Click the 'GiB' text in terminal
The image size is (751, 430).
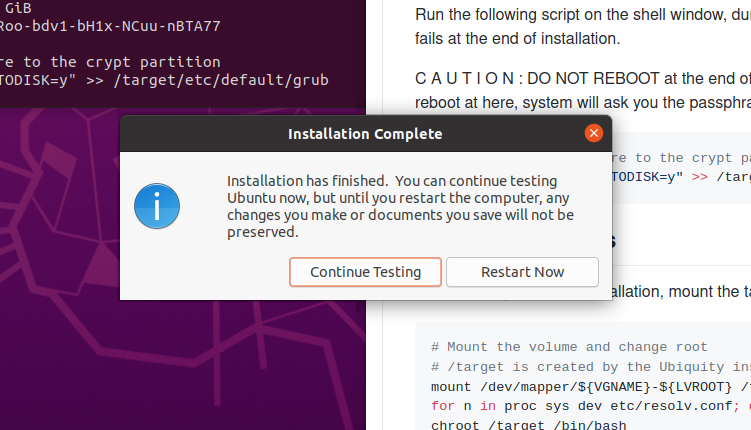tap(18, 7)
